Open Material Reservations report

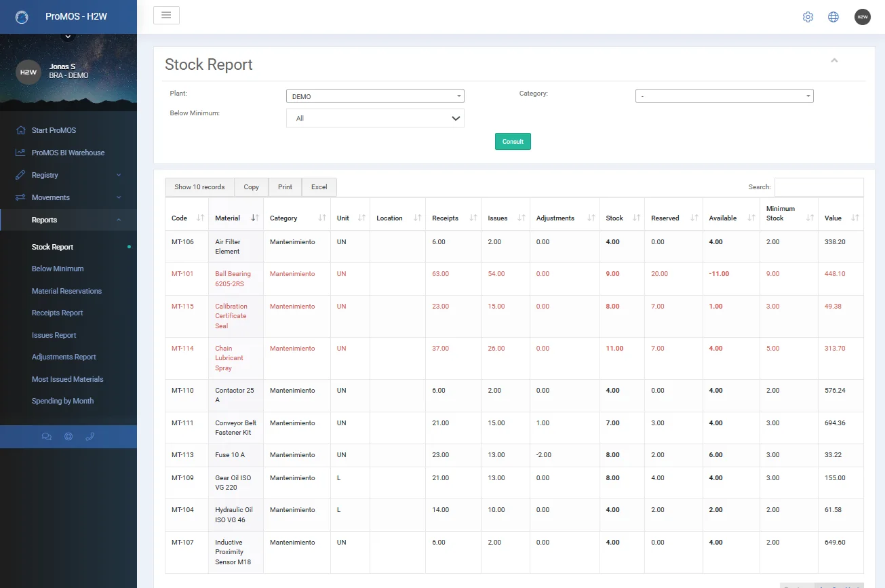(x=66, y=291)
